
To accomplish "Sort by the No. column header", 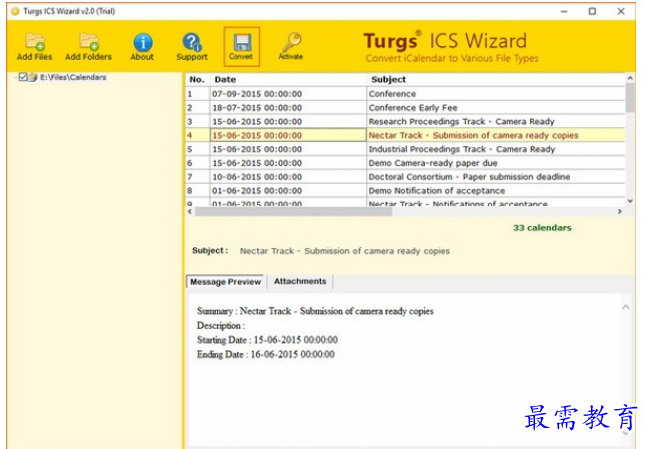I will tap(197, 80).
